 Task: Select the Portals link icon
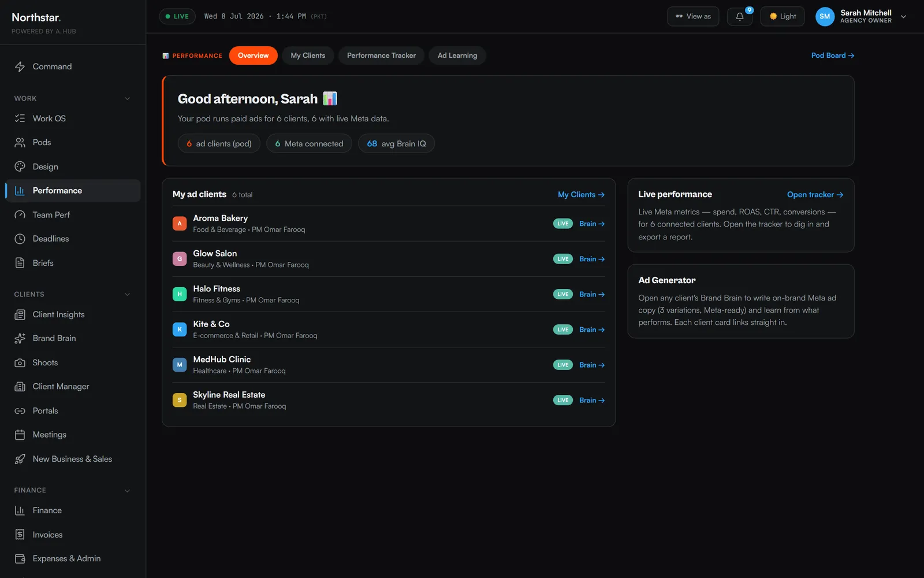click(x=20, y=411)
